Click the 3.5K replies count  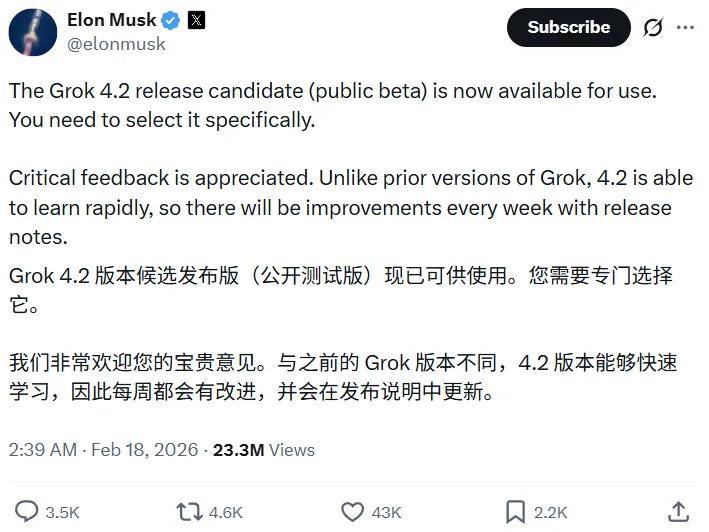pos(63,512)
